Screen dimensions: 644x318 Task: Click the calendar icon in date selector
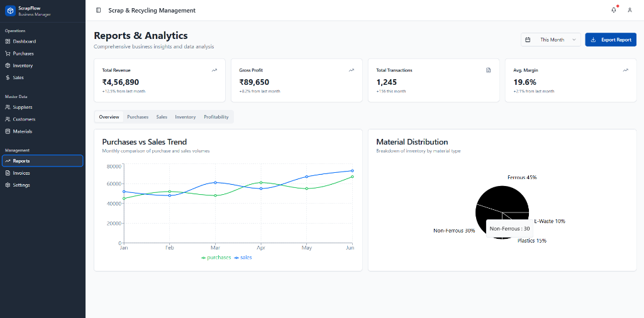pos(528,40)
